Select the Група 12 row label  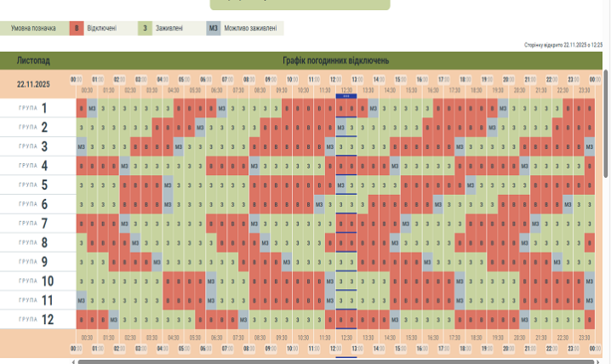[33, 319]
